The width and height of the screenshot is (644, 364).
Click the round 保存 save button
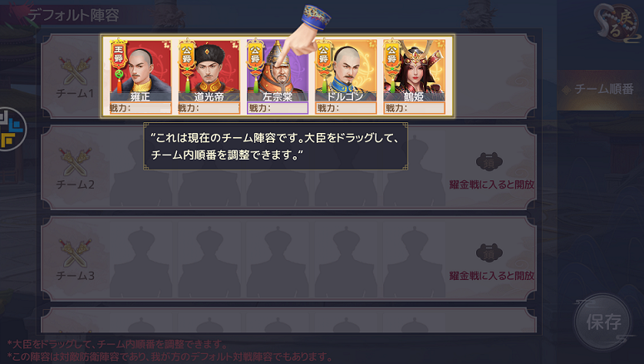click(x=603, y=322)
